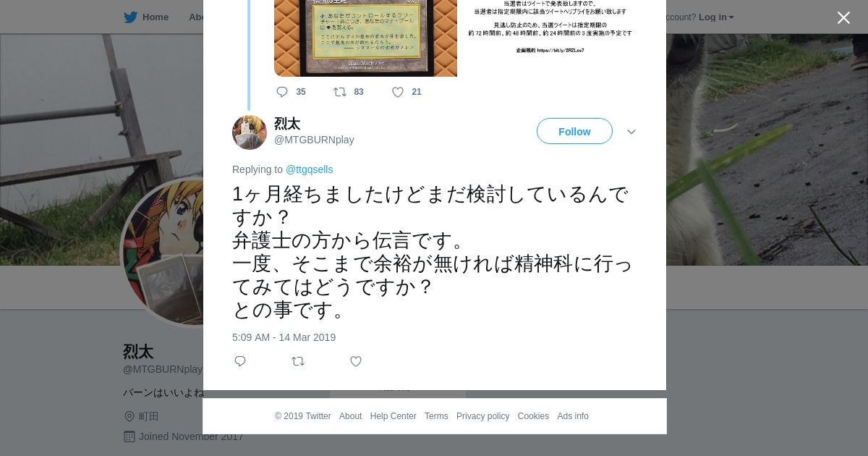This screenshot has height=456, width=868.
Task: Open the Log in dropdown
Action: click(716, 17)
